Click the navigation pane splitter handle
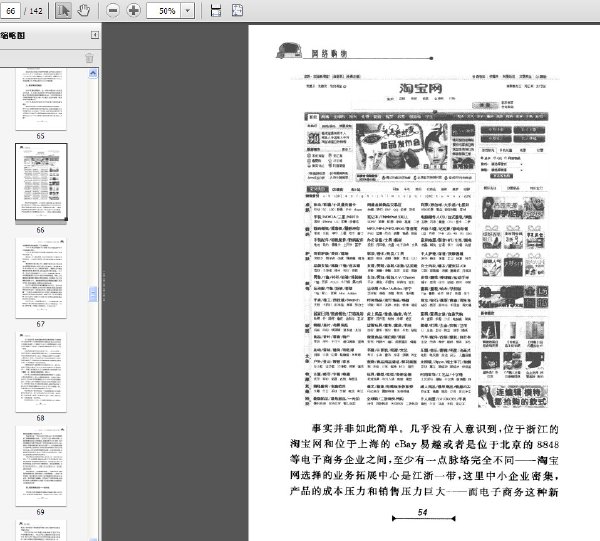This screenshot has width=600, height=541. tap(104, 286)
